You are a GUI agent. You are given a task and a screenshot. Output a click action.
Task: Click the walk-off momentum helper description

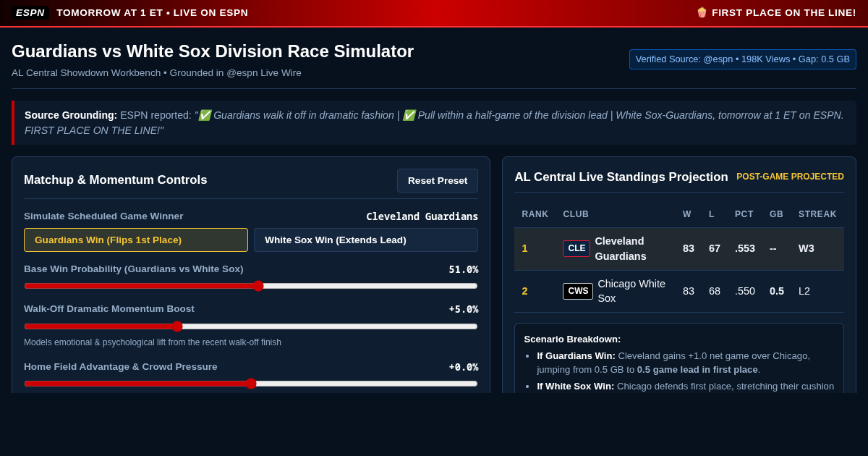[x=153, y=342]
